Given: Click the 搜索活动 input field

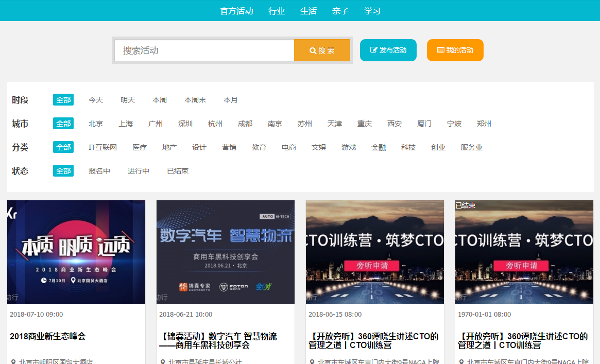Looking at the screenshot, I should pos(204,50).
